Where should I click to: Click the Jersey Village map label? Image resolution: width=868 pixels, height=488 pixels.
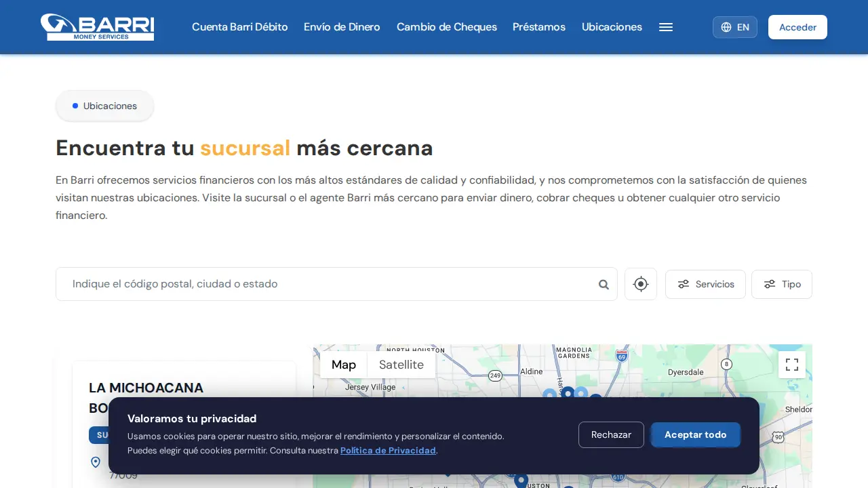(370, 388)
